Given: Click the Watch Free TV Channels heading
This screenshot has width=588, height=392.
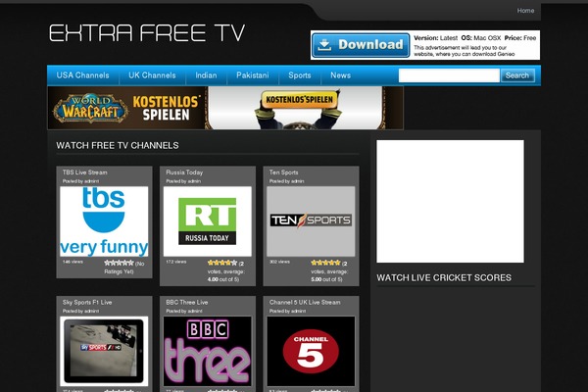Looking at the screenshot, I should tap(118, 145).
